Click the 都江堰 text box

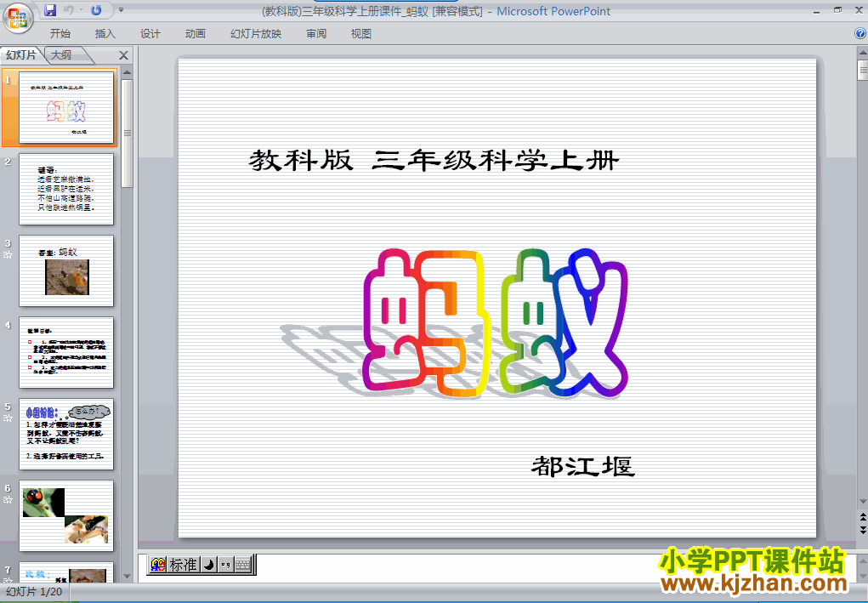coord(583,466)
